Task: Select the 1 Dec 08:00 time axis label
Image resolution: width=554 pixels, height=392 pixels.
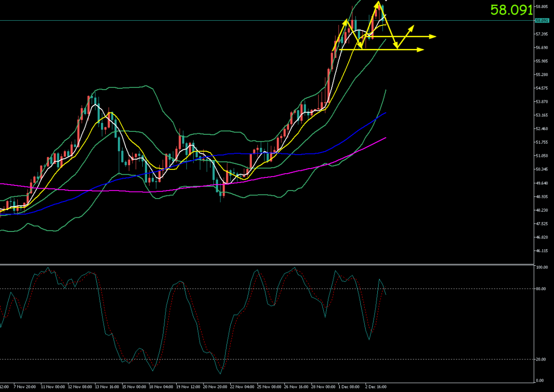Action: tap(348, 387)
